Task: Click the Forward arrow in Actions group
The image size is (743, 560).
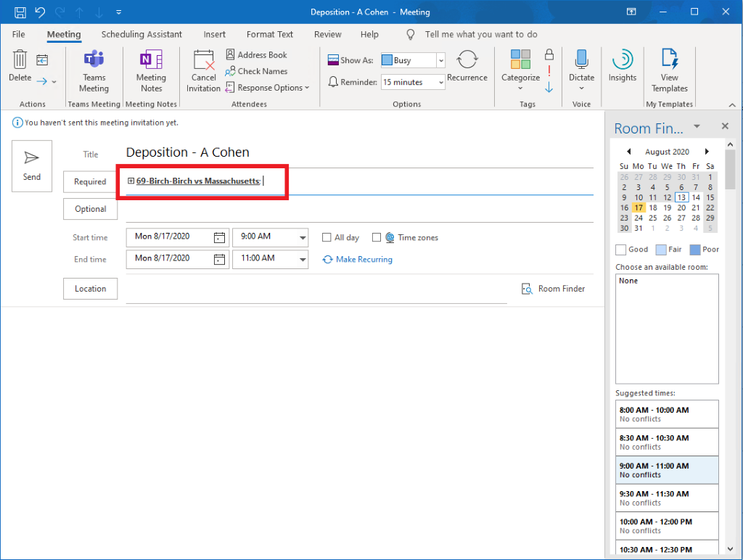Action: pyautogui.click(x=41, y=81)
